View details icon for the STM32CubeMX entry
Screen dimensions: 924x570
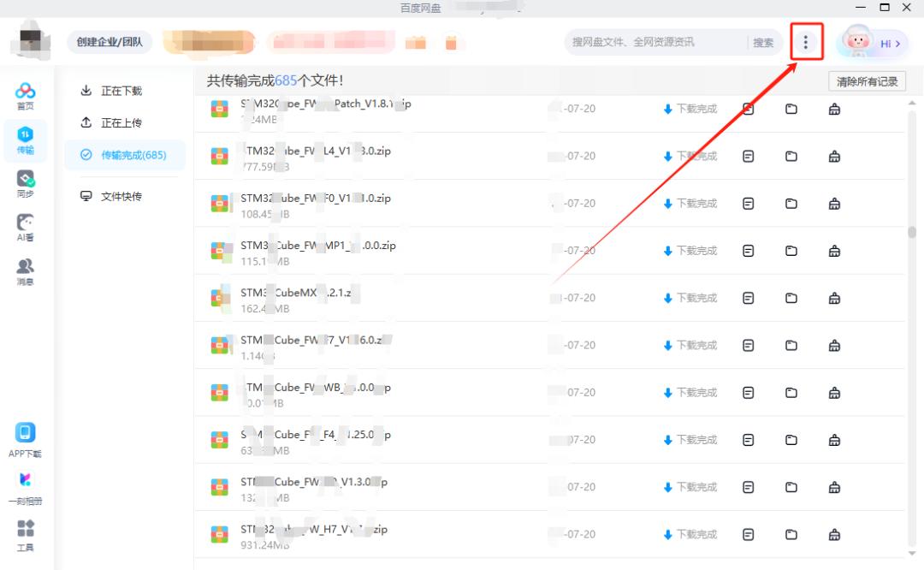click(748, 298)
